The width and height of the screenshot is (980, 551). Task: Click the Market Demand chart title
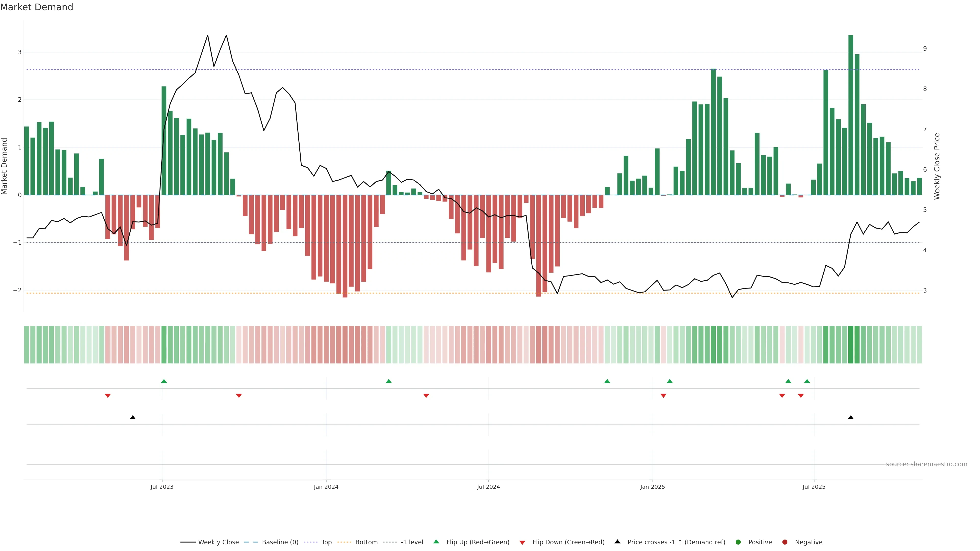click(36, 7)
